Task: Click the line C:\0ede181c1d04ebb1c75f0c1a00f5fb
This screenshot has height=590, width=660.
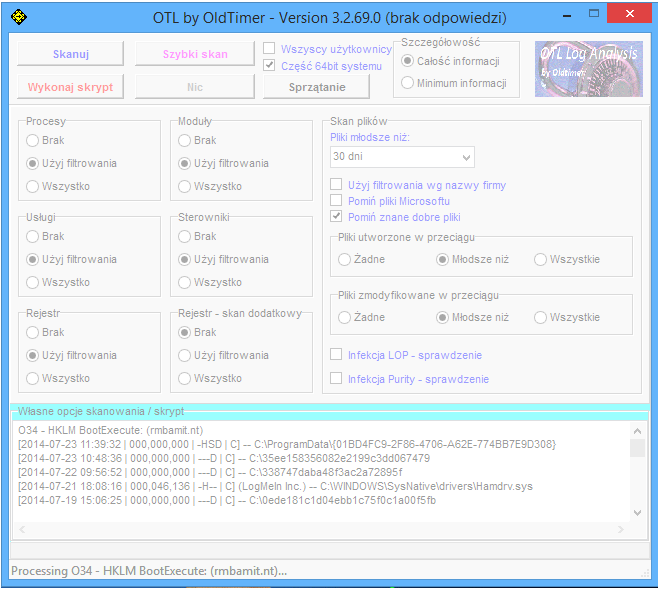Action: 227,500
